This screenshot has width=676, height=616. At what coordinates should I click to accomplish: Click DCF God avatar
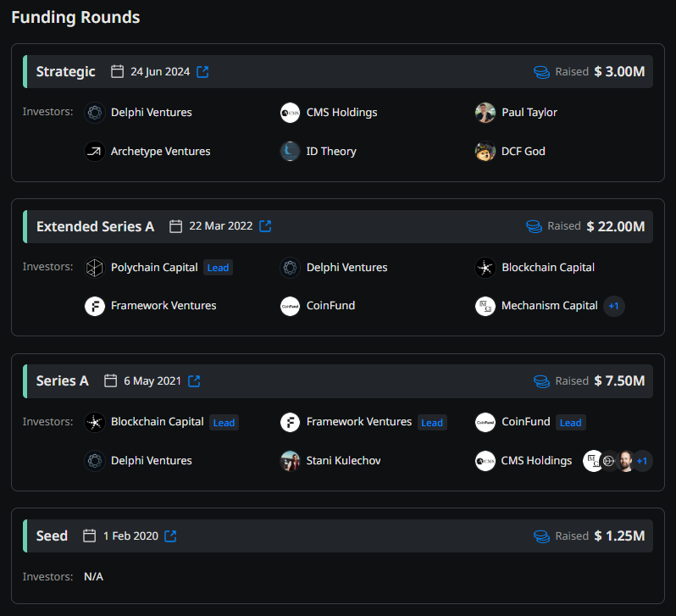(x=485, y=152)
